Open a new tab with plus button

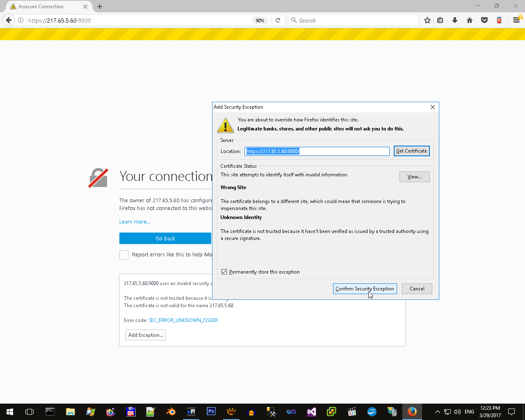pos(100,7)
